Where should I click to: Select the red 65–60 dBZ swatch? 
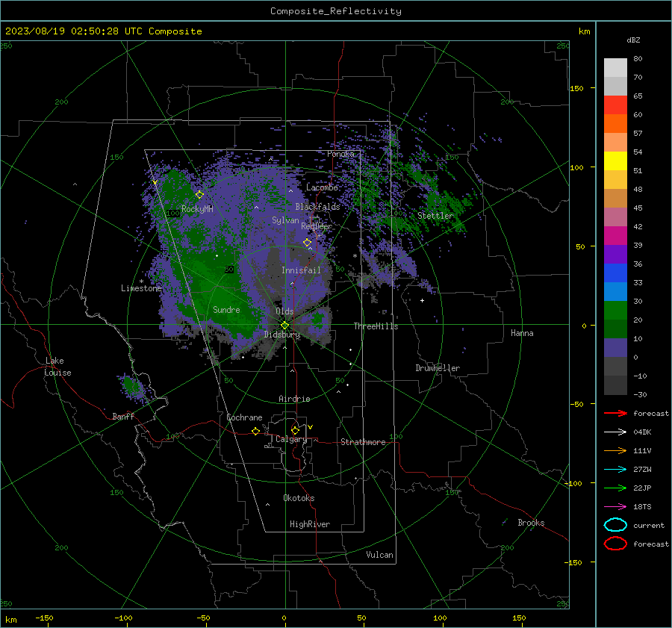(615, 105)
